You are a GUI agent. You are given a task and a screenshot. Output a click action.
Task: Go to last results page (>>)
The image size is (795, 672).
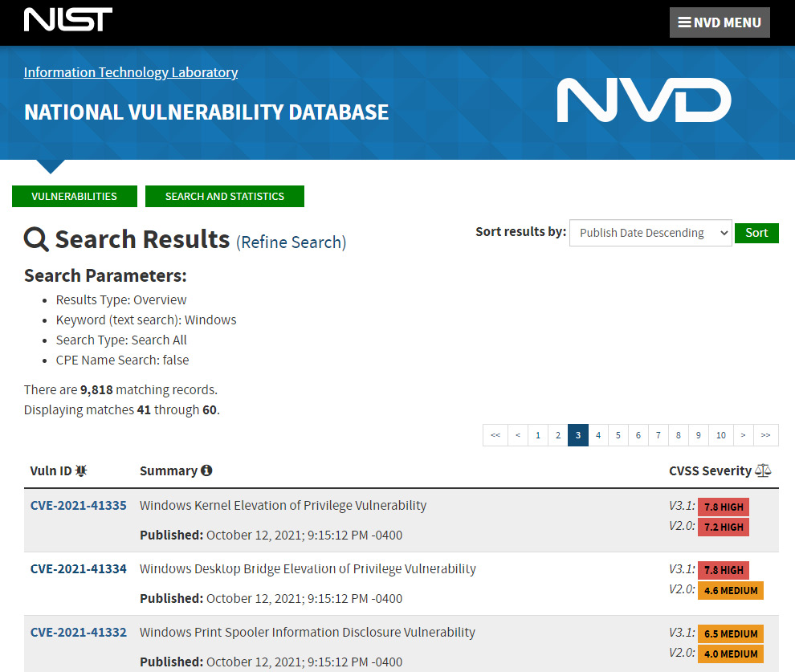tap(766, 435)
